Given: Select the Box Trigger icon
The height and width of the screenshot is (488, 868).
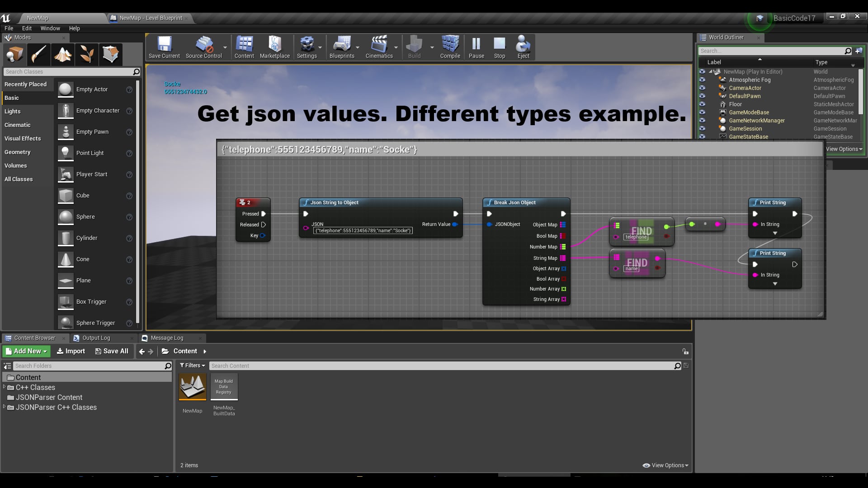Looking at the screenshot, I should coord(66,302).
